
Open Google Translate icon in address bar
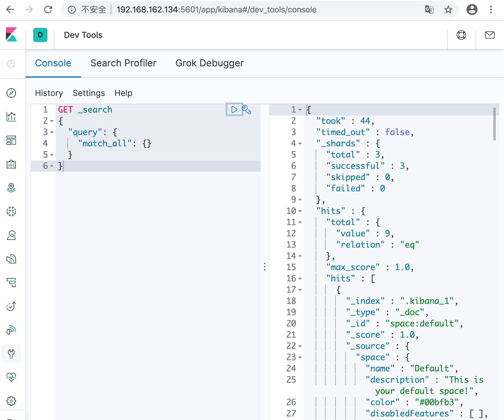pyautogui.click(x=429, y=10)
